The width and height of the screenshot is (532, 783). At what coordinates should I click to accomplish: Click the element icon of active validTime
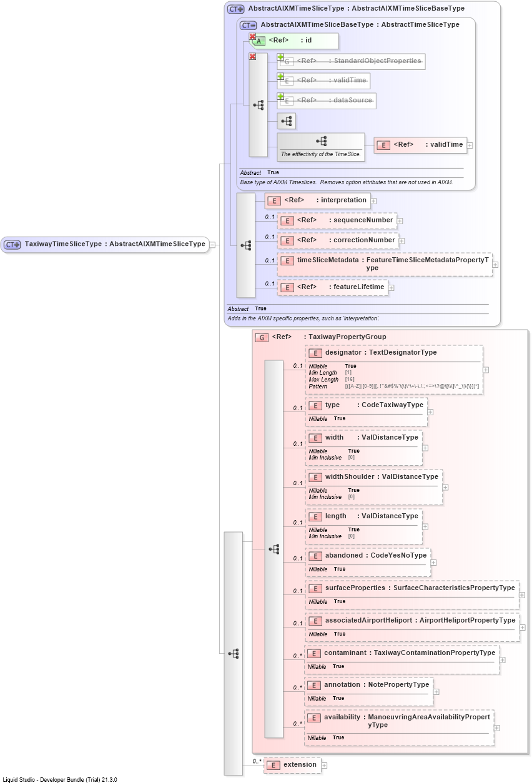click(x=383, y=145)
